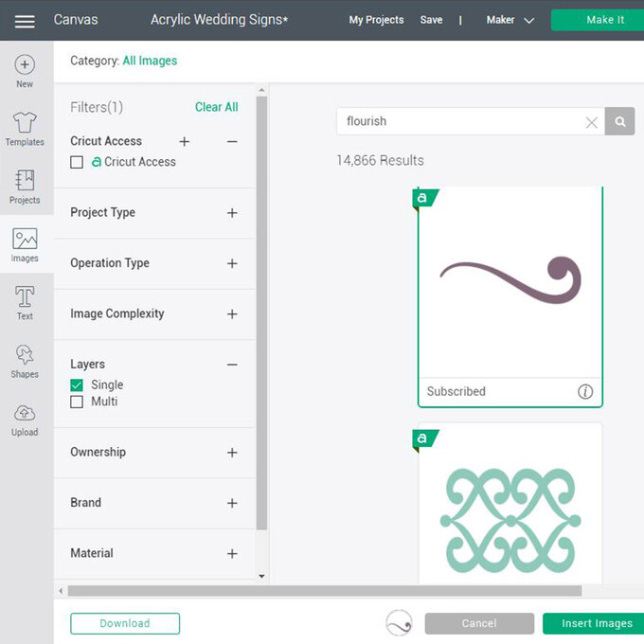
Task: Expand the Project Type filter
Action: click(232, 213)
